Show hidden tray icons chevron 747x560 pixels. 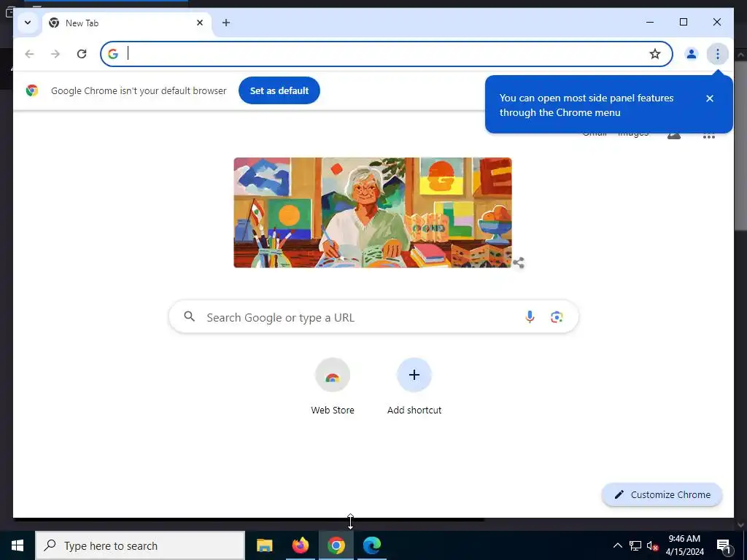(x=617, y=545)
